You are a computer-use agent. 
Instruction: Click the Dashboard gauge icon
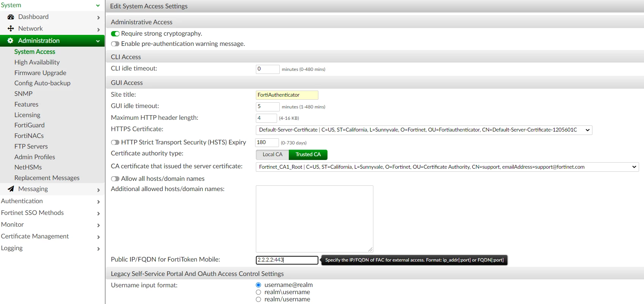(x=11, y=17)
